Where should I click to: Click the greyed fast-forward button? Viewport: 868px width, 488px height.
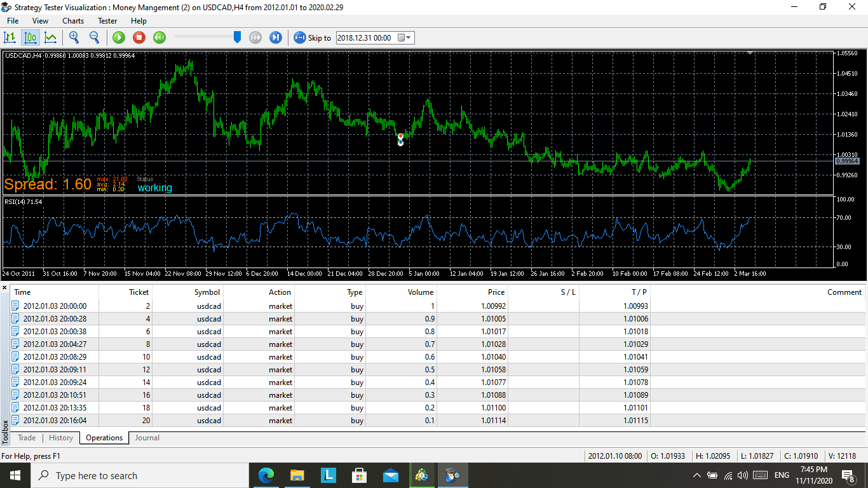pos(255,37)
